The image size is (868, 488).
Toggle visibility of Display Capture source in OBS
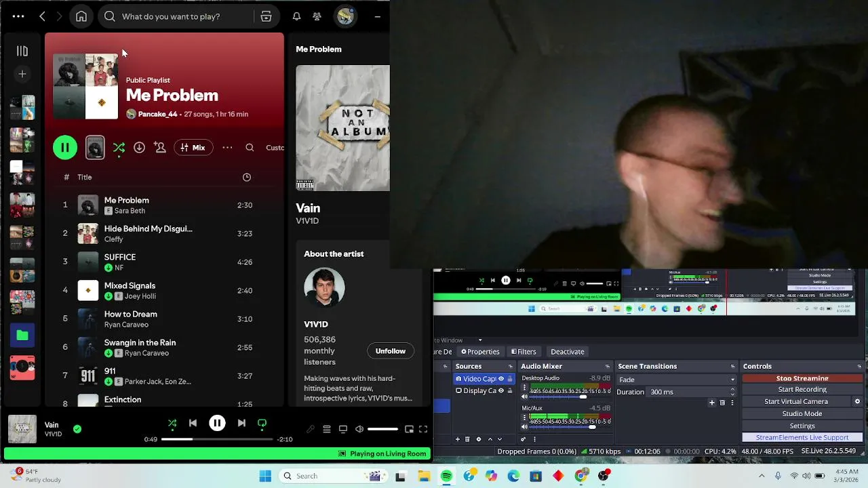[x=501, y=390]
